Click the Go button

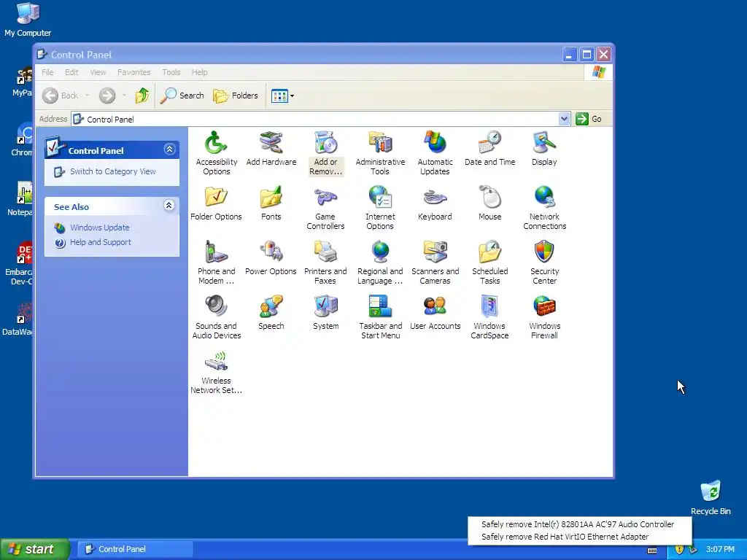click(x=589, y=119)
